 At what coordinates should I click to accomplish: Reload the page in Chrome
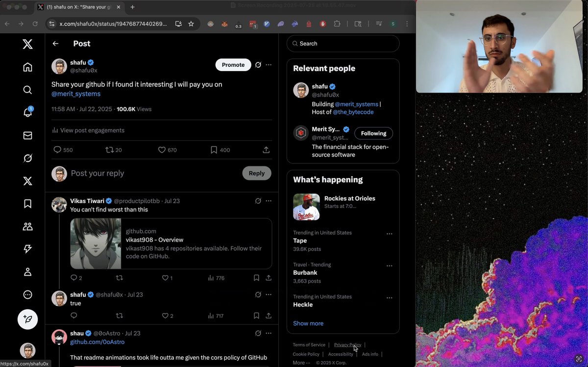click(35, 24)
